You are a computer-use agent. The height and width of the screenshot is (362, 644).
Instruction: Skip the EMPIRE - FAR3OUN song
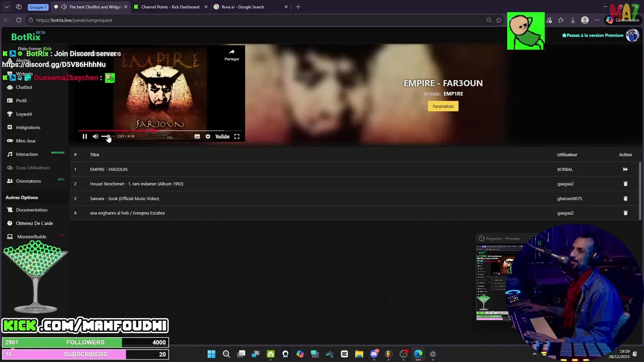[625, 169]
